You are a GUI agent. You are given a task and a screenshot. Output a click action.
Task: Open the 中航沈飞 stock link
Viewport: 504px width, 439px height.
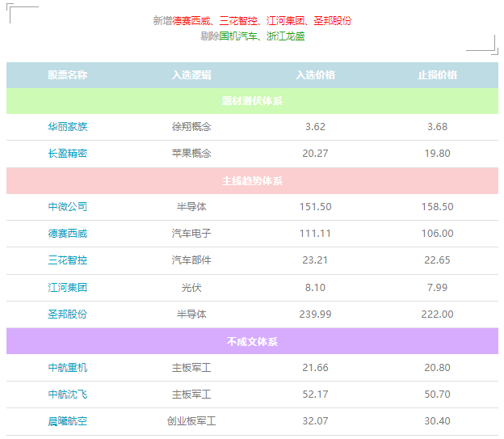(x=68, y=395)
